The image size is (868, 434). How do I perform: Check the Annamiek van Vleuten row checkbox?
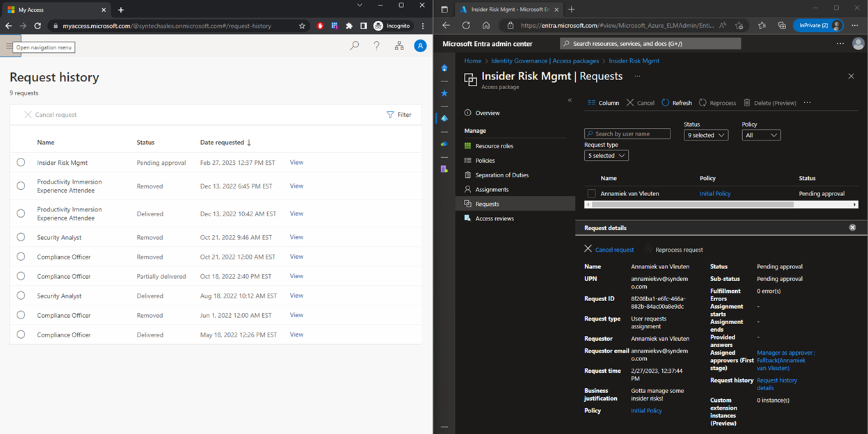pyautogui.click(x=591, y=193)
